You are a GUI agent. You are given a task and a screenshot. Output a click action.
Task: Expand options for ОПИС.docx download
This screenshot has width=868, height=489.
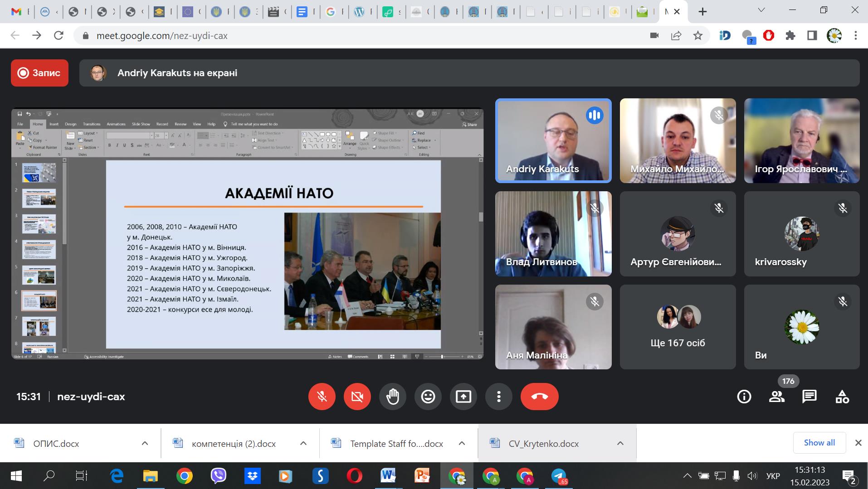[145, 443]
